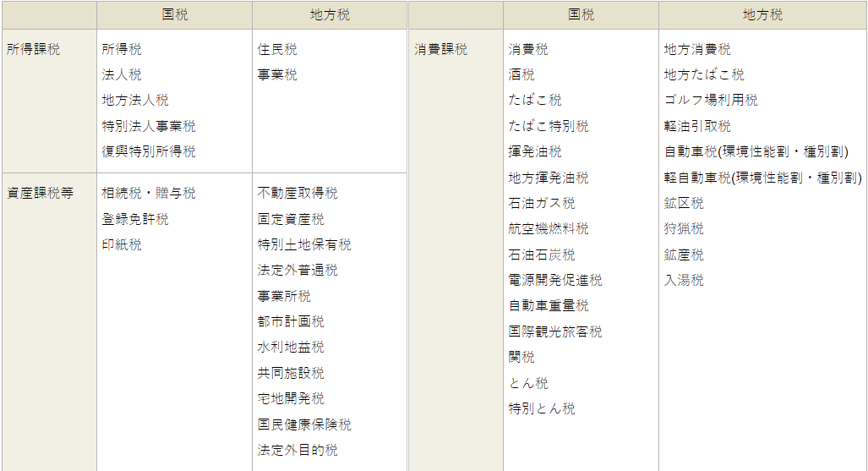868x471 pixels.
Task: Select the 復興特別所得税 entry
Action: [x=149, y=152]
